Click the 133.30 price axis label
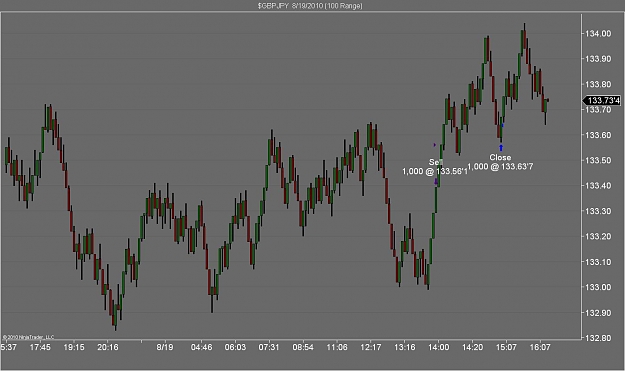This screenshot has width=625, height=371. click(x=597, y=211)
